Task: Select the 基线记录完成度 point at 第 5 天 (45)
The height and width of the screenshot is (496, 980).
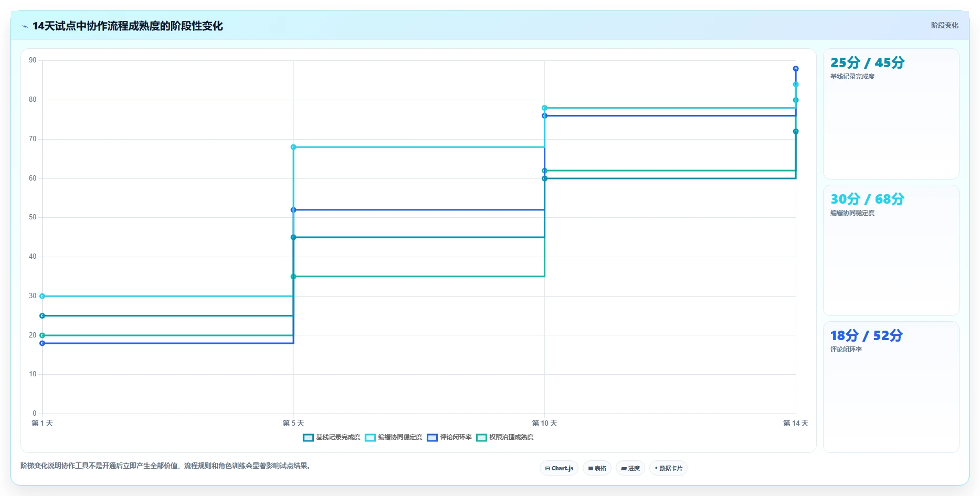Action: pos(293,237)
